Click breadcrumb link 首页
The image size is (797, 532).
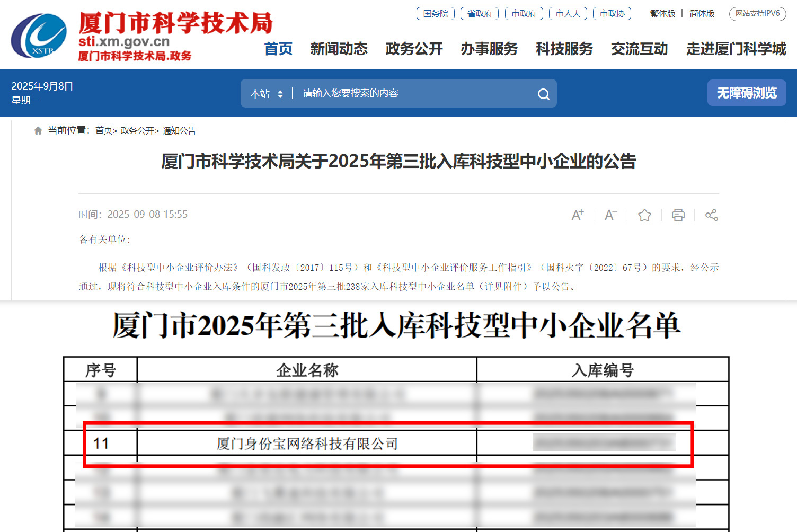click(x=104, y=130)
